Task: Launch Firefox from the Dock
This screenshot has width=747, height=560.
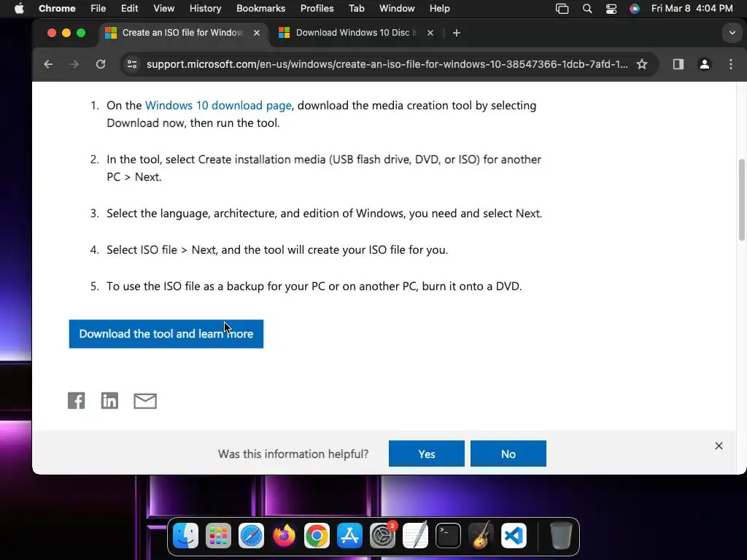Action: pos(284,536)
